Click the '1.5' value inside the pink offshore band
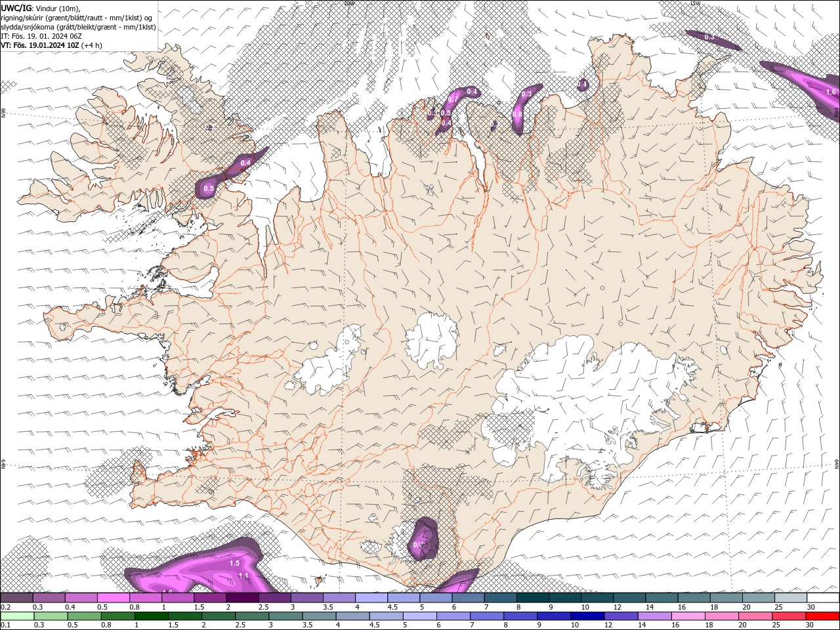 [x=234, y=563]
